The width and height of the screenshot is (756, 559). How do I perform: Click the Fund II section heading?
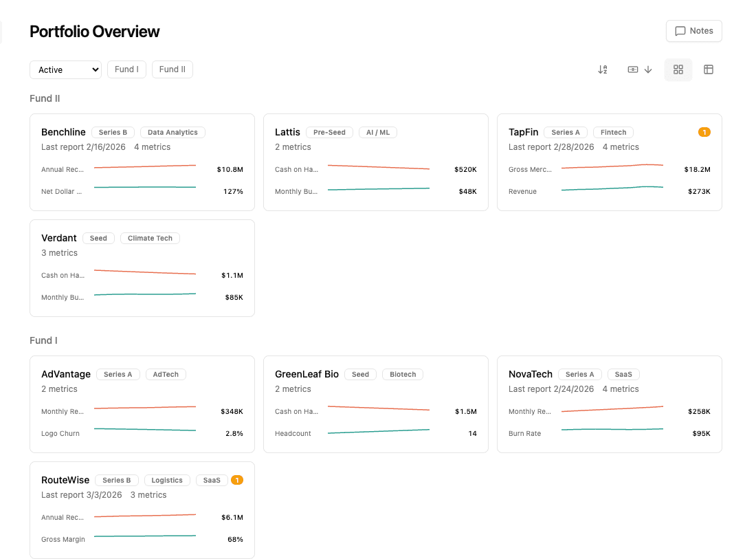click(x=45, y=98)
